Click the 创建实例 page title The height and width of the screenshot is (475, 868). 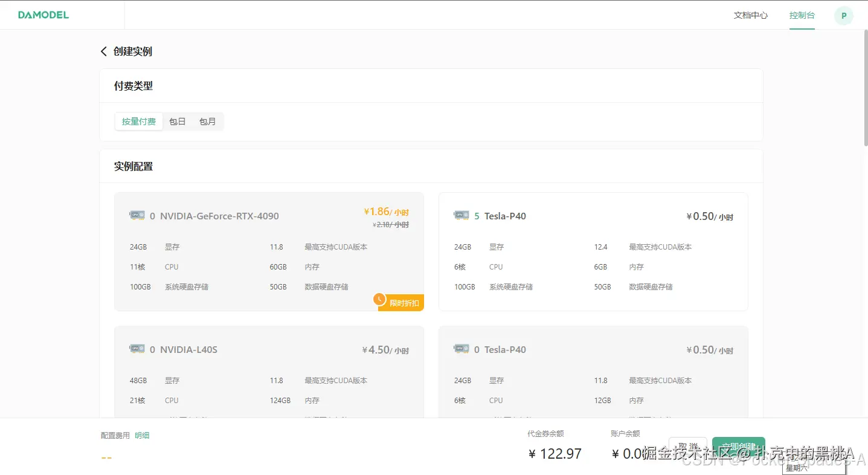(x=133, y=51)
